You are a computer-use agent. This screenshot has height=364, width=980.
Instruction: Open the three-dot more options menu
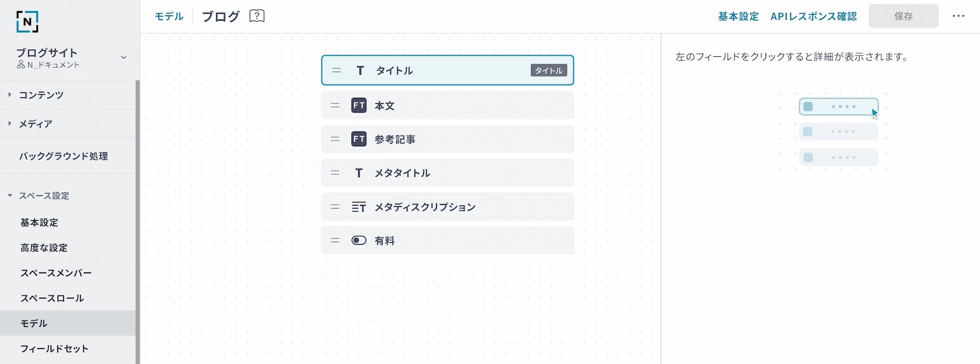[x=959, y=16]
